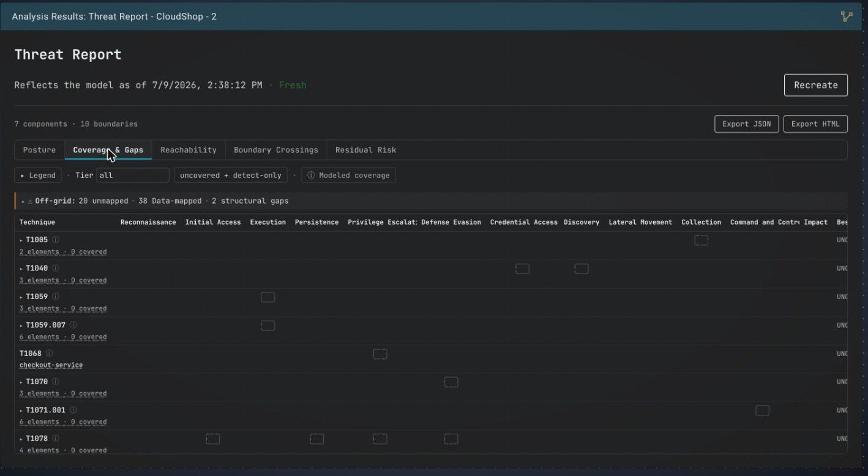Screen dimensions: 868x476
Task: Click the Lateral Movement column header
Action: (640, 222)
